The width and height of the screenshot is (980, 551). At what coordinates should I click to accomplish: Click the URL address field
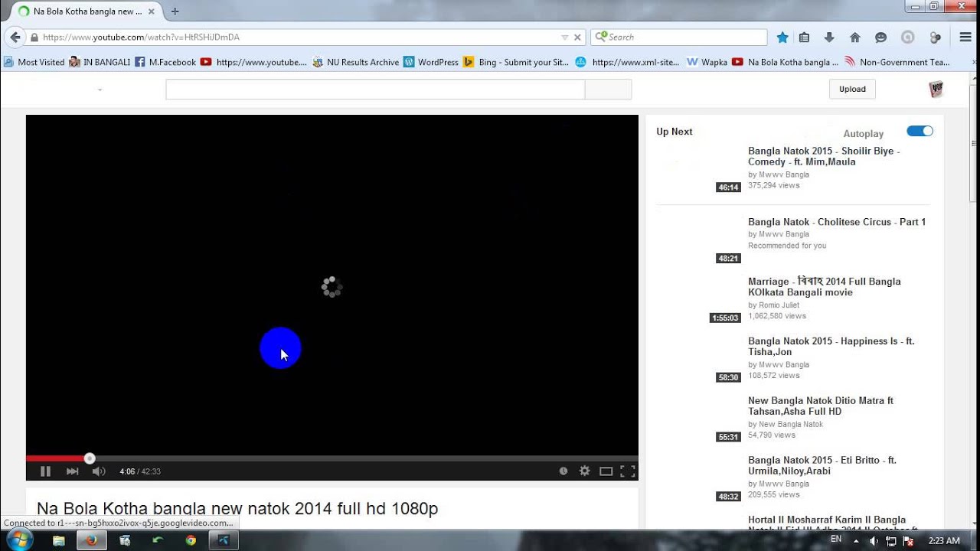pyautogui.click(x=299, y=37)
